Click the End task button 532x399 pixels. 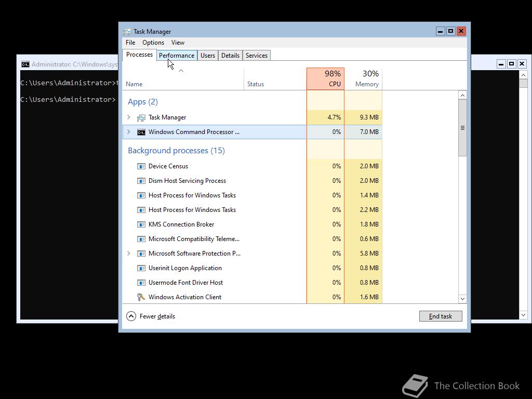pyautogui.click(x=441, y=316)
